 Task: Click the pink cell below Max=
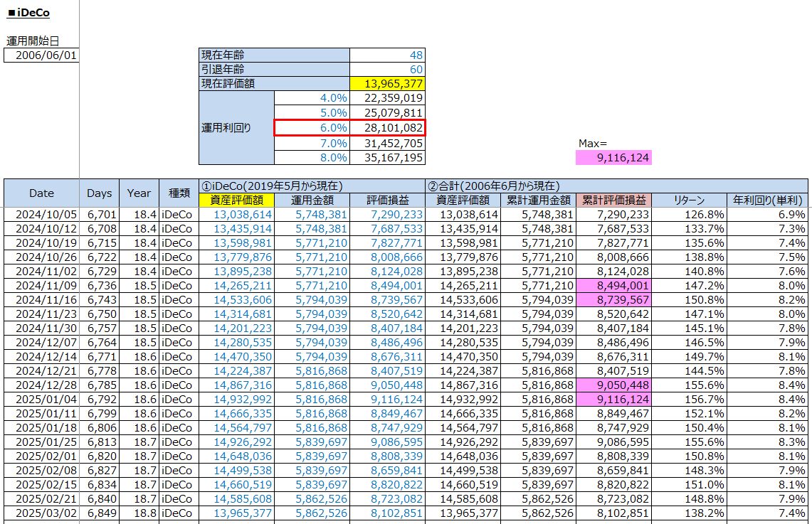click(613, 158)
